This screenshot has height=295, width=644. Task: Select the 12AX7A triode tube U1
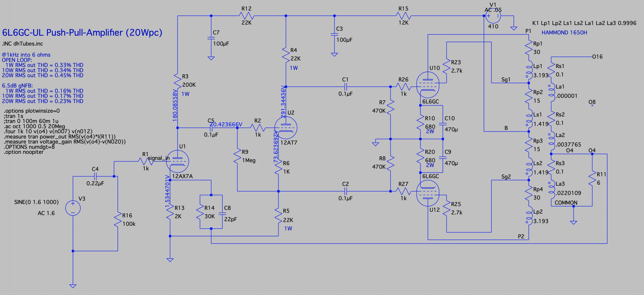coord(177,161)
